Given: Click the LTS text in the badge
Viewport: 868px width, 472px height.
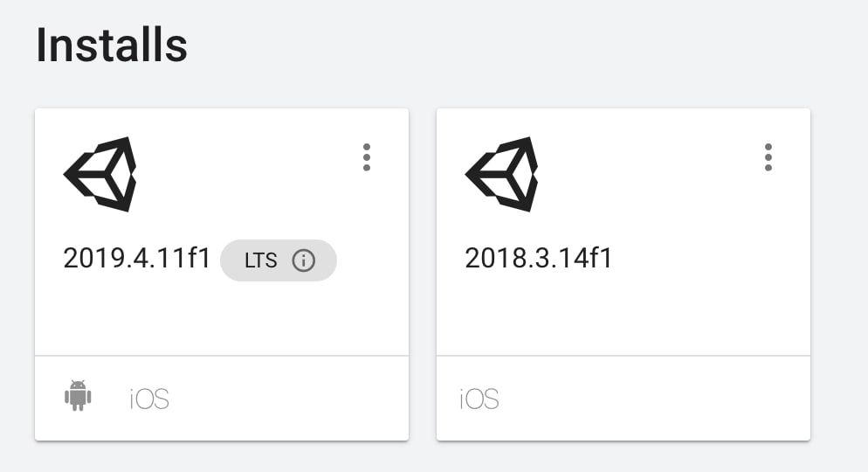Looking at the screenshot, I should click(x=260, y=260).
